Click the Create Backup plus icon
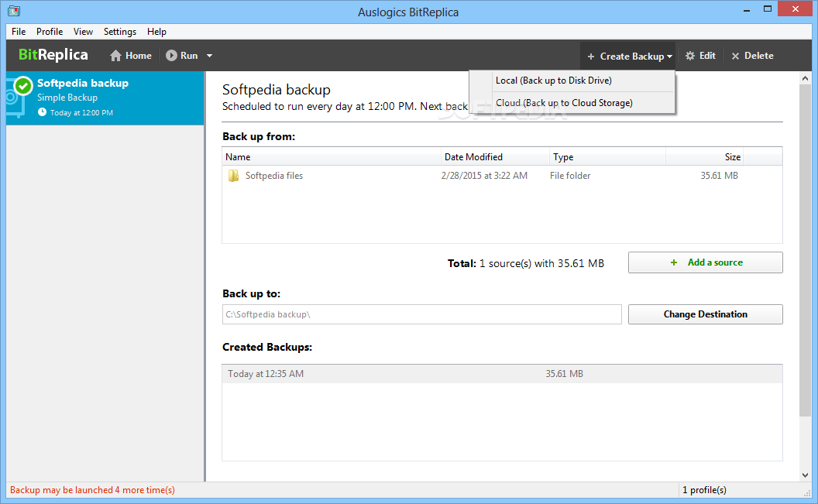 pos(590,57)
